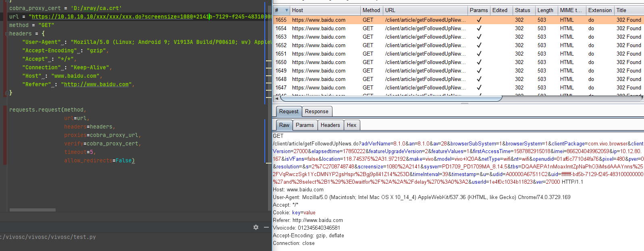Click the closing-brace fold marker of headers

tap(6, 93)
